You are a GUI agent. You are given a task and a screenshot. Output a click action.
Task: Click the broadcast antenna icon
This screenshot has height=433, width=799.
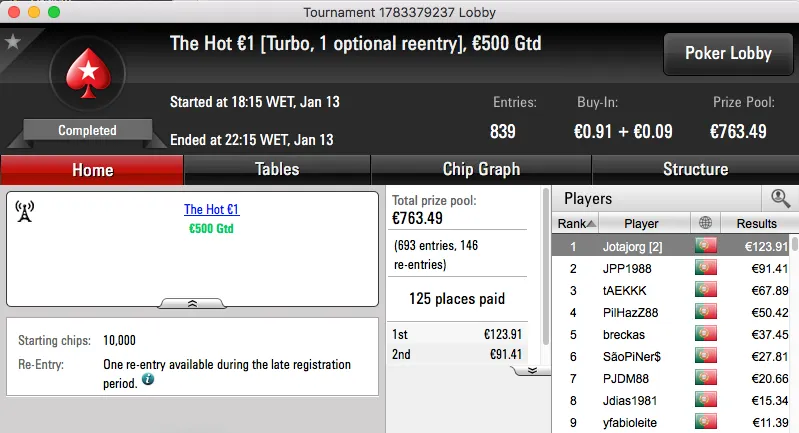(x=26, y=211)
